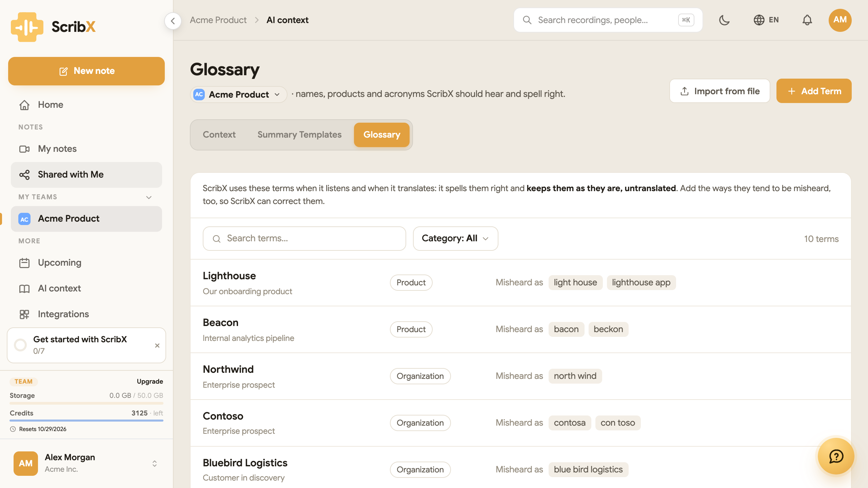Click the ScribX logo icon
Image resolution: width=868 pixels, height=488 pixels.
click(x=27, y=27)
